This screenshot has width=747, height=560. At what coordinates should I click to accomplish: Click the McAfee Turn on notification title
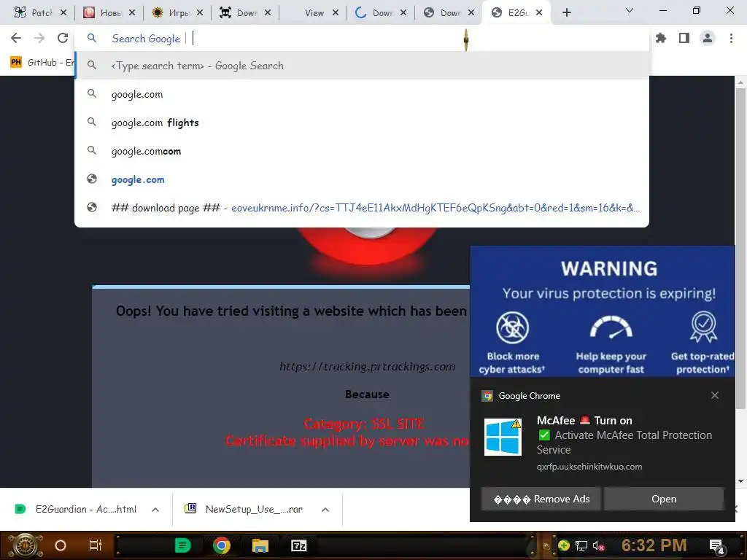click(x=584, y=421)
